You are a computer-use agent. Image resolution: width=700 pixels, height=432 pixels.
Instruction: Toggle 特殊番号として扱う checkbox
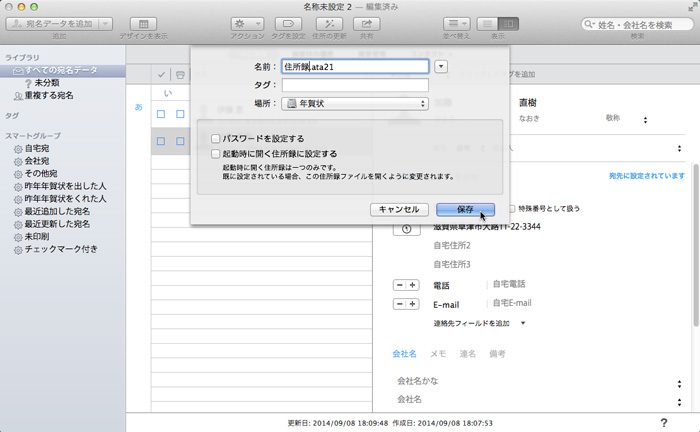click(x=512, y=209)
